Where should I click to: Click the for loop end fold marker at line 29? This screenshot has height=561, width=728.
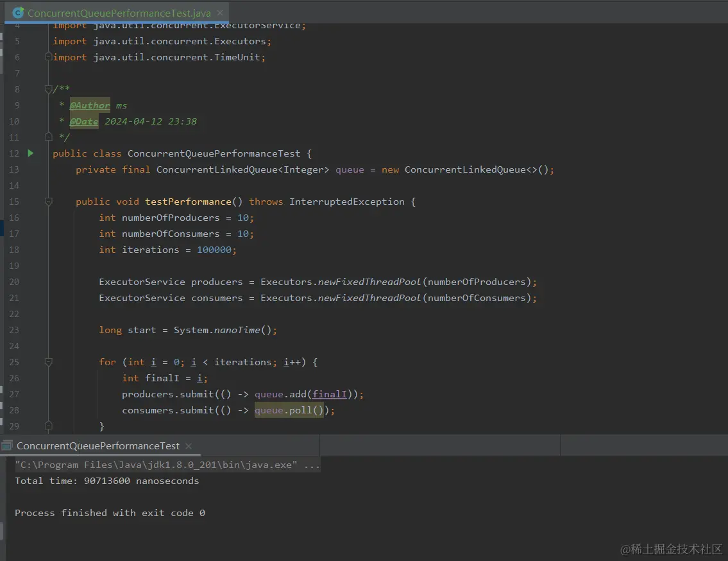(48, 426)
